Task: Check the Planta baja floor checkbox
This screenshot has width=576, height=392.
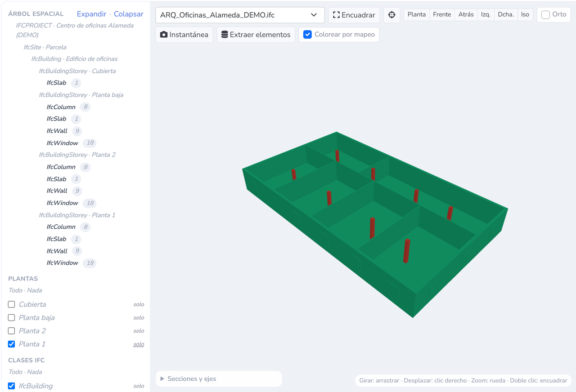Action: point(12,318)
